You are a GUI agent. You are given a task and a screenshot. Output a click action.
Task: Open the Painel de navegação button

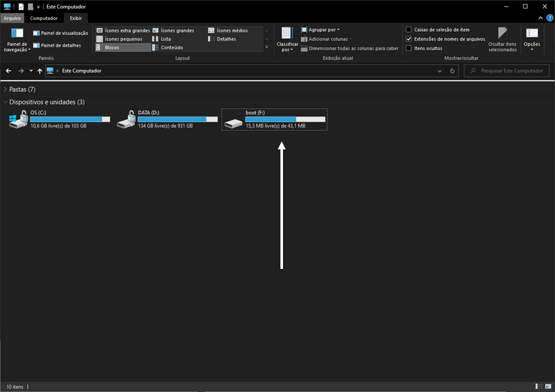click(x=17, y=39)
